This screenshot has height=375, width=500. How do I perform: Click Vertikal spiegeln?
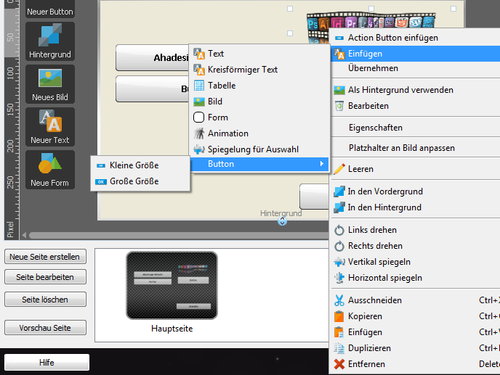(x=415, y=262)
